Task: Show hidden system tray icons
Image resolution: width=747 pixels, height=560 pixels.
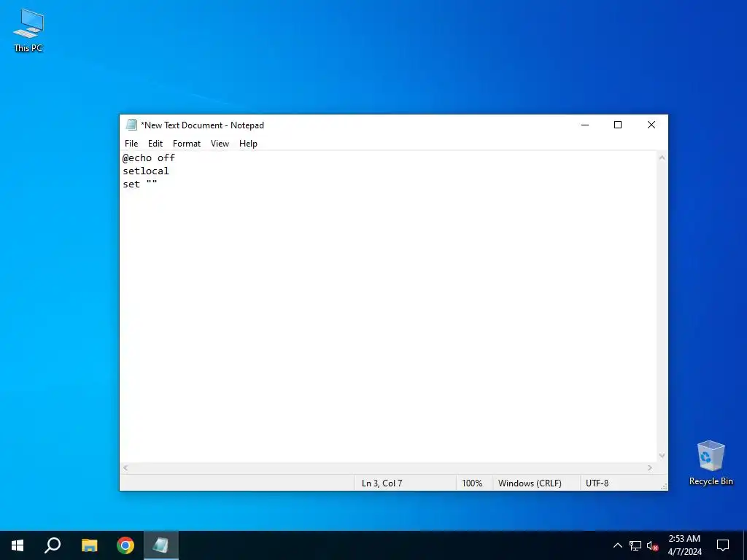Action: tap(617, 545)
